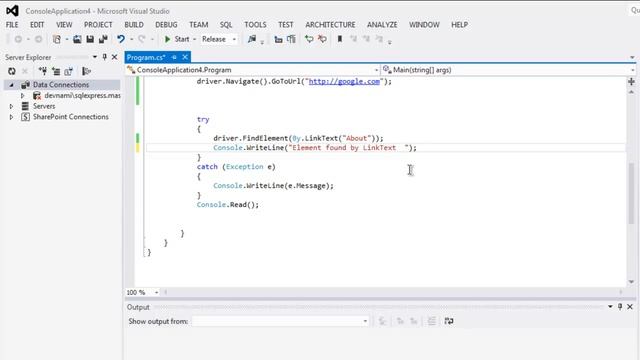Comment out the selected lines
Screen dimensions: 640x360
tap(309, 39)
